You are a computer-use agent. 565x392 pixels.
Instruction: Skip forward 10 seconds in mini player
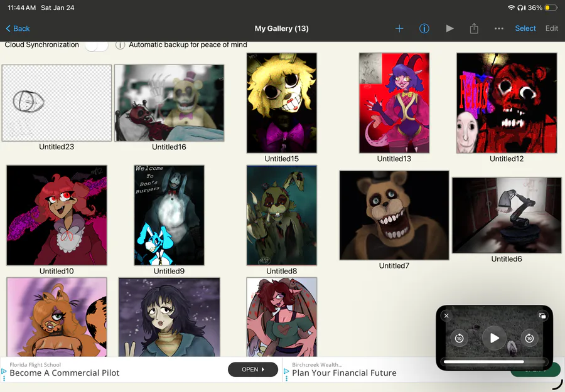coord(529,338)
